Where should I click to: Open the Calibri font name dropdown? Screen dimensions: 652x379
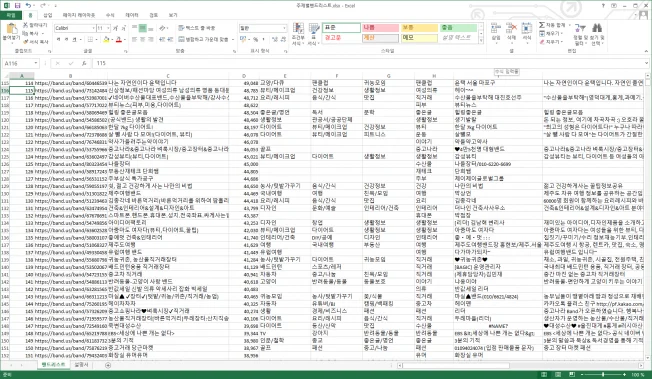[x=94, y=28]
